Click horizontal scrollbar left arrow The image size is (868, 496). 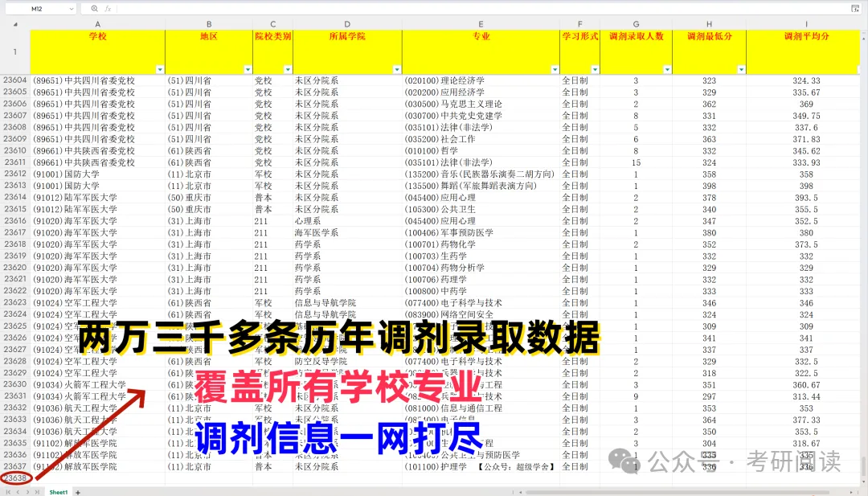[x=520, y=491]
